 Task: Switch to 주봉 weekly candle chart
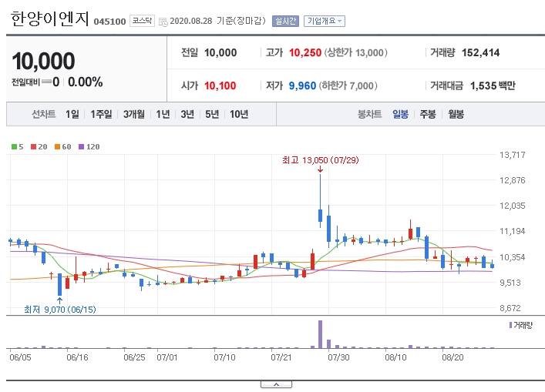[x=428, y=114]
